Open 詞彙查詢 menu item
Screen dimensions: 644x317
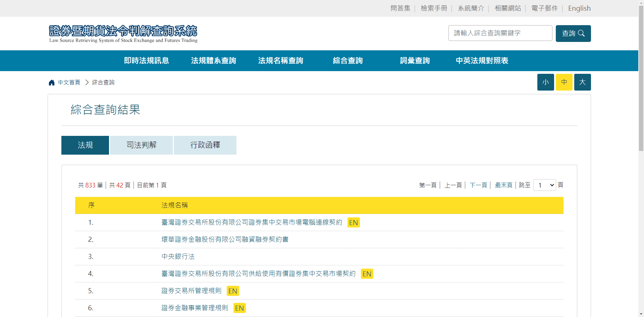point(415,61)
